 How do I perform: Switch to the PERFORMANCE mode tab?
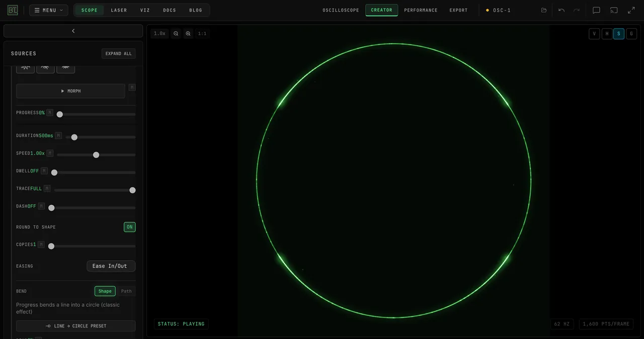421,10
